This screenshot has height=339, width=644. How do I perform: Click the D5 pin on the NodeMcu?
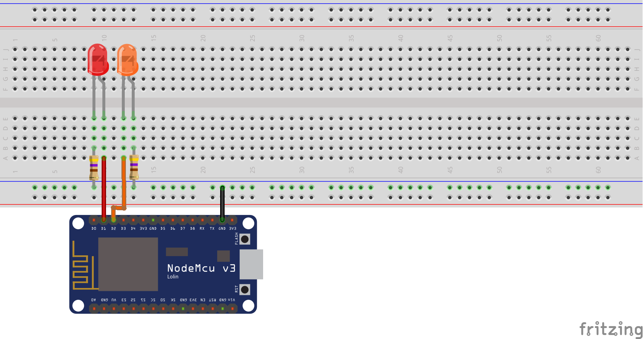pyautogui.click(x=163, y=220)
